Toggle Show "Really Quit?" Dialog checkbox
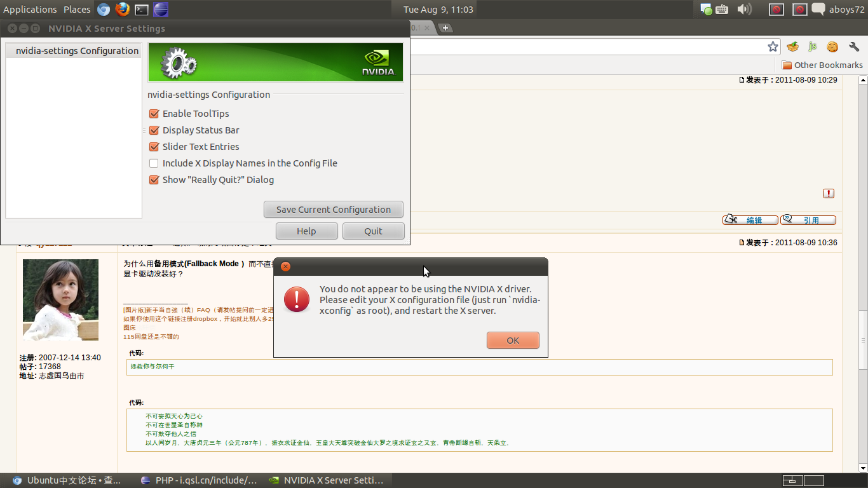 click(154, 180)
